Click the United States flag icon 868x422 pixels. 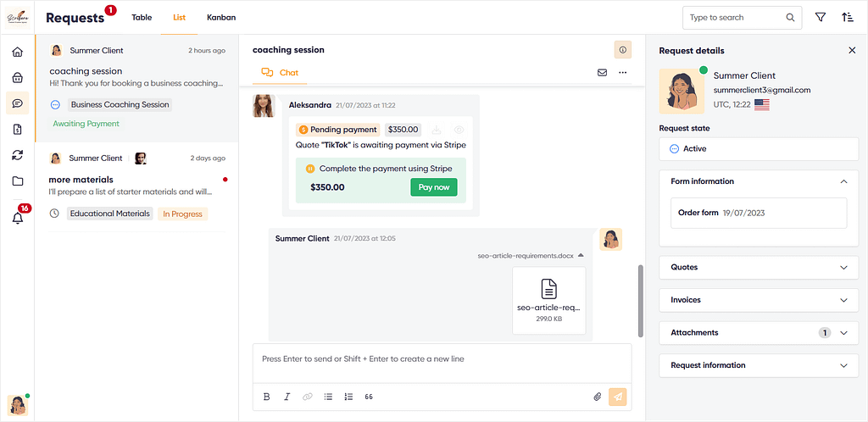pyautogui.click(x=762, y=104)
